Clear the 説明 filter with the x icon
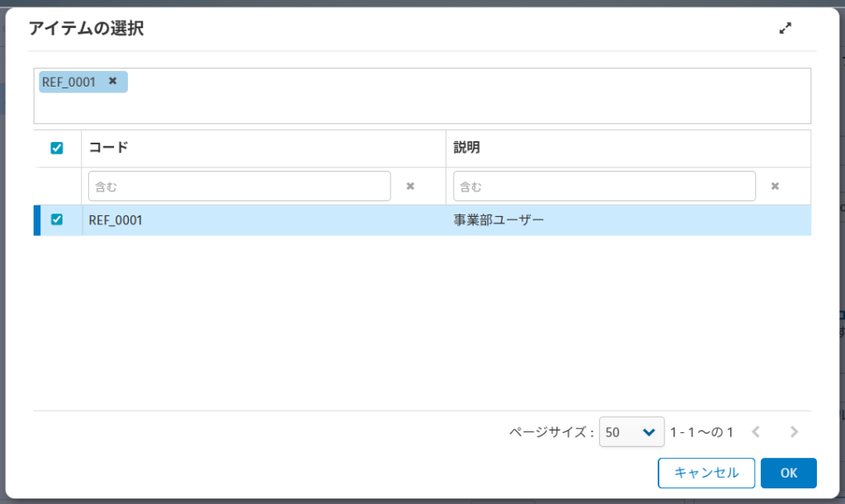This screenshot has width=845, height=504. click(774, 186)
